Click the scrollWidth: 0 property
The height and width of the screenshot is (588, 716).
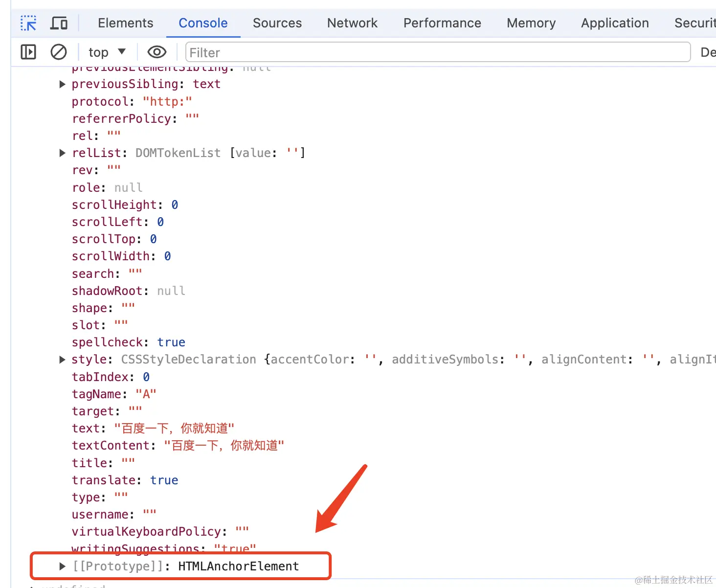click(x=121, y=256)
